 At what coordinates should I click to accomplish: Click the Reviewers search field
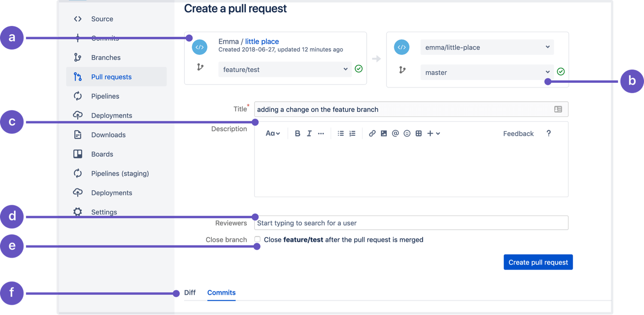pyautogui.click(x=411, y=222)
